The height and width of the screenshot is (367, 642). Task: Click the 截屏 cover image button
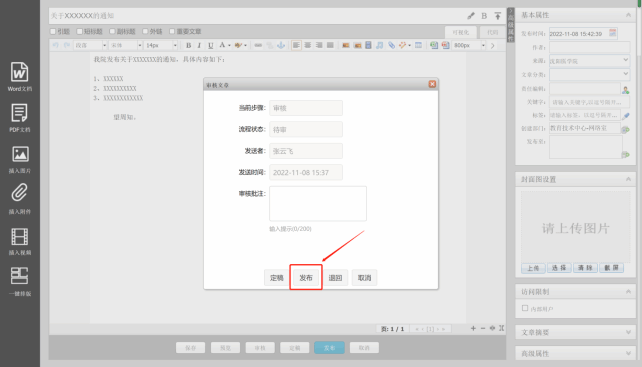[611, 268]
